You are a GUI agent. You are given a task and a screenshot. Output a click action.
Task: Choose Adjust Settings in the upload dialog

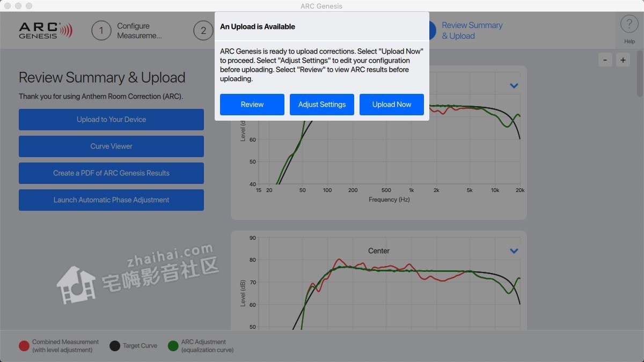point(322,105)
